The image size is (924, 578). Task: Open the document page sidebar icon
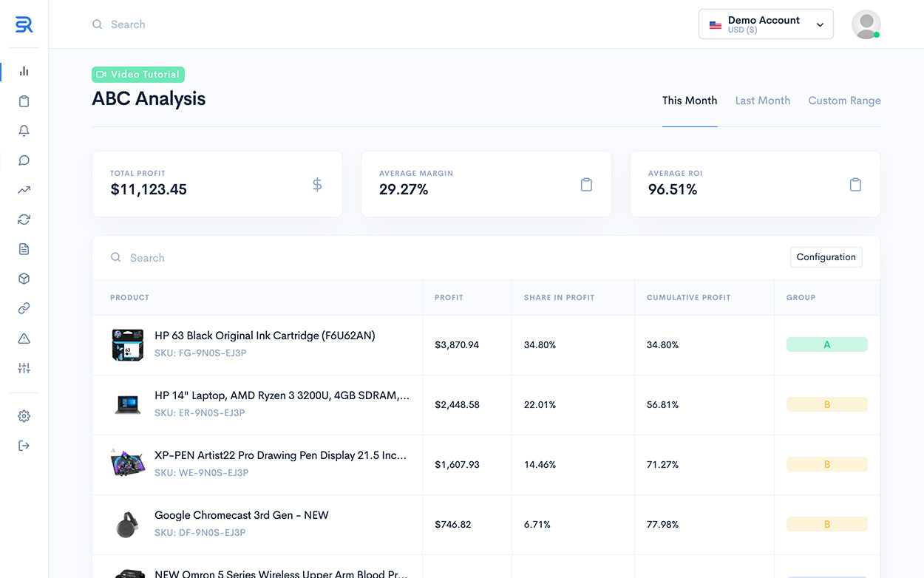pyautogui.click(x=24, y=249)
